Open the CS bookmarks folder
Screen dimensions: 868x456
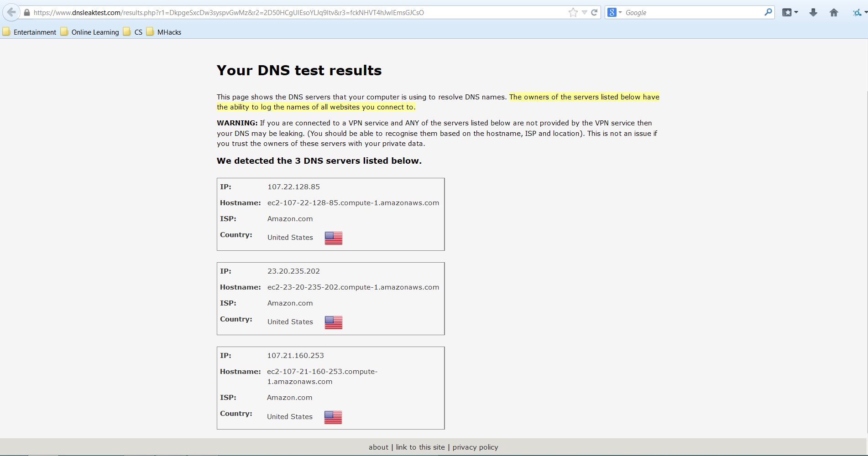coord(133,32)
